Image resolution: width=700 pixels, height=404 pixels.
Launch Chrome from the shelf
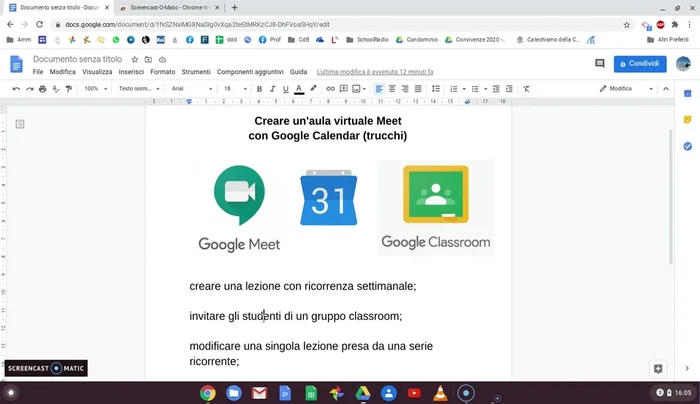(208, 393)
